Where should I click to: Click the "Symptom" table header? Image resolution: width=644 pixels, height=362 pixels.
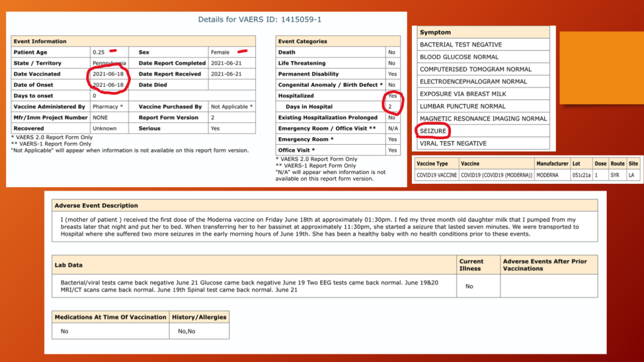pyautogui.click(x=435, y=32)
